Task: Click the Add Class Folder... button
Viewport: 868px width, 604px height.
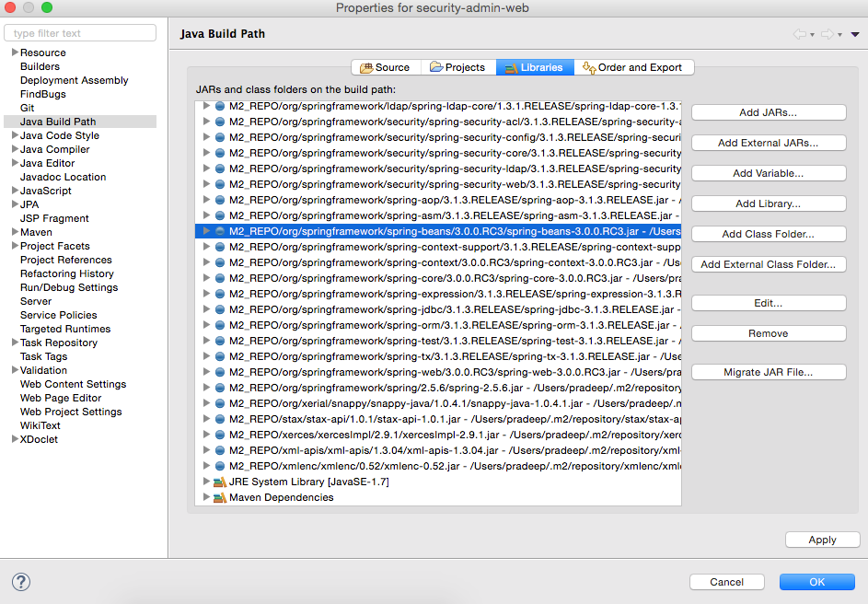Action: pyautogui.click(x=769, y=234)
